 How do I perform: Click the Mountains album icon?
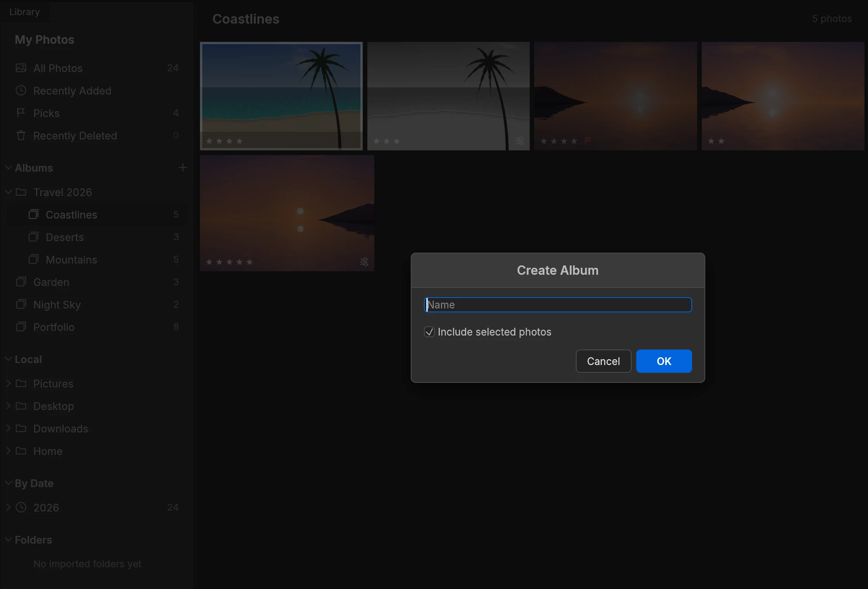pos(34,260)
